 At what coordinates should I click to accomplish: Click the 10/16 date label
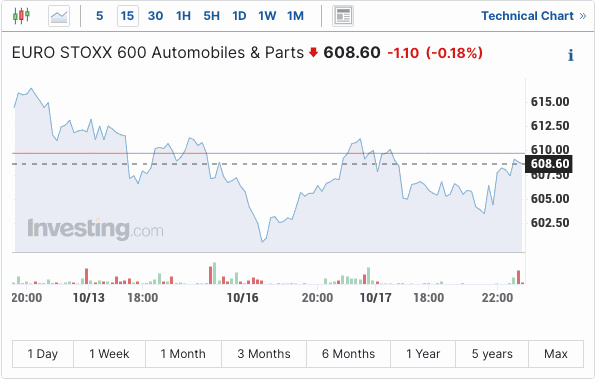point(242,298)
